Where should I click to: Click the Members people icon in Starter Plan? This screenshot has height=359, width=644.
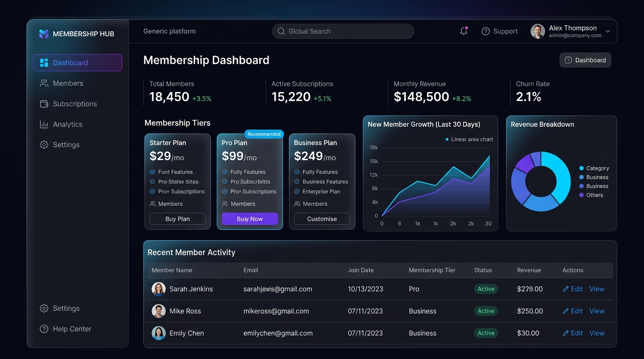coord(153,204)
